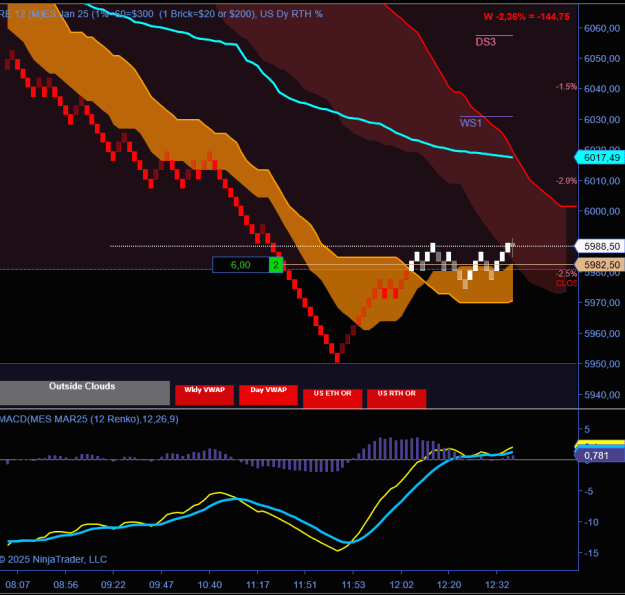Click the 5988,50 white price marker
The image size is (625, 595).
[x=599, y=246]
